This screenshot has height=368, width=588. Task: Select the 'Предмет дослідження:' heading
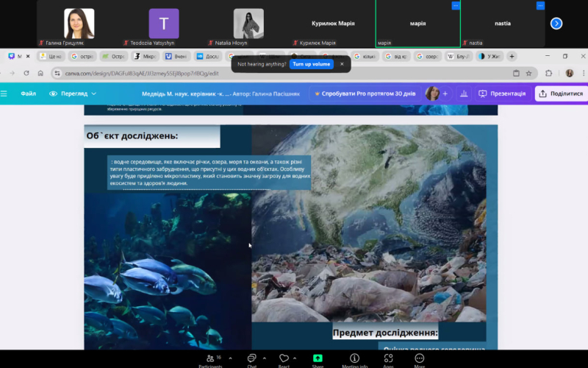pos(385,333)
